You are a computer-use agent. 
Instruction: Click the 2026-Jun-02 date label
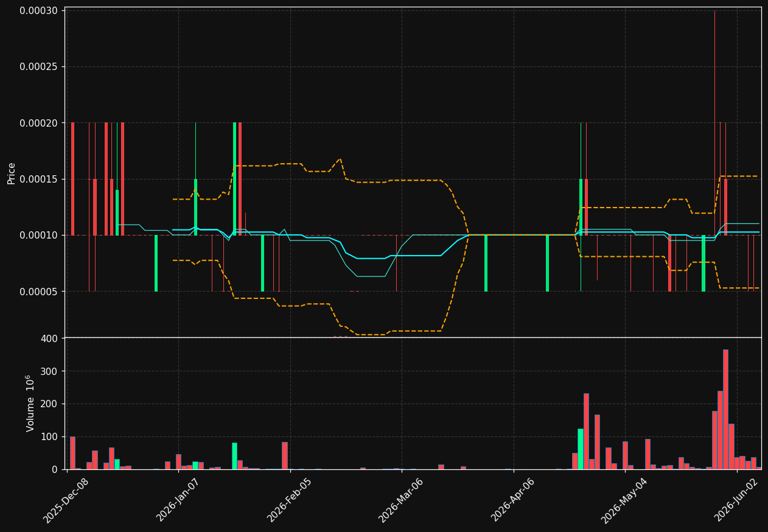tap(737, 500)
